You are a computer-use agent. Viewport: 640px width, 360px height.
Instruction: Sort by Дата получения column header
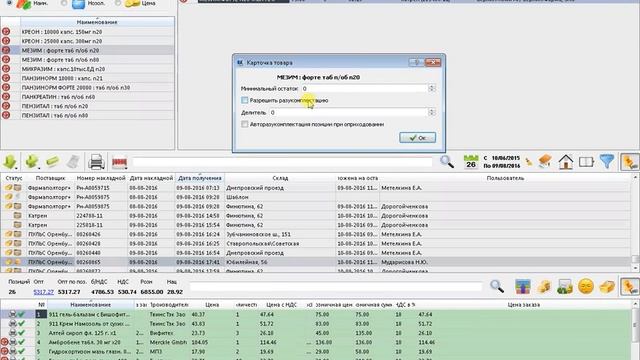point(200,178)
